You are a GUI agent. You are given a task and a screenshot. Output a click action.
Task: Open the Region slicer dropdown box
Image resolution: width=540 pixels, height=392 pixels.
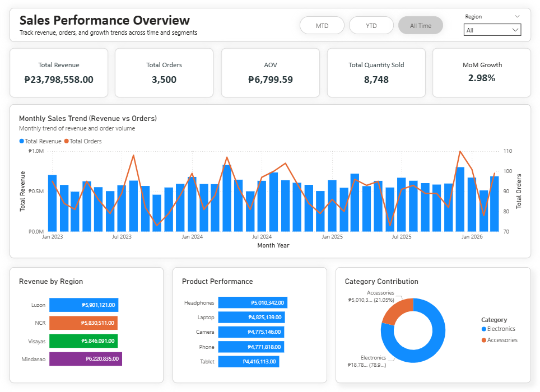tap(492, 30)
